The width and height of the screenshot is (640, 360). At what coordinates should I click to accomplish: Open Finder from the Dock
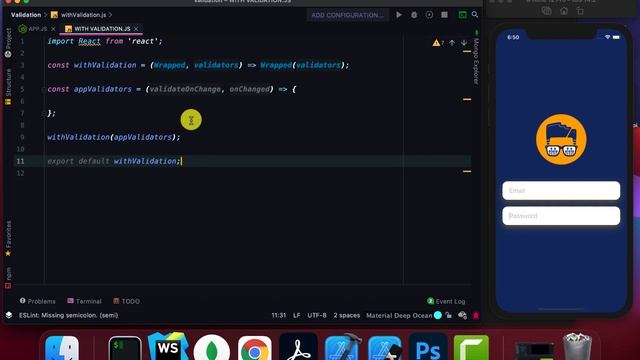pyautogui.click(x=62, y=349)
